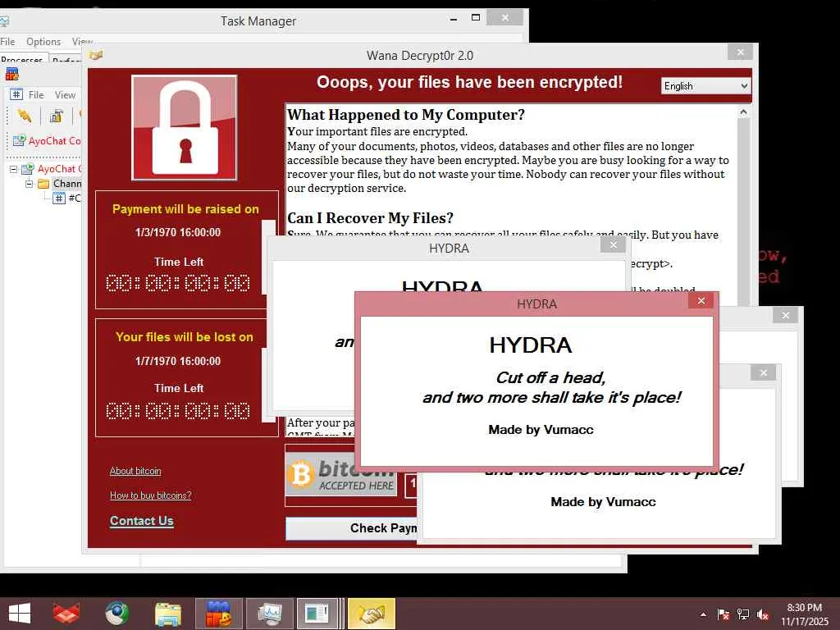Click the ransom text vertical scrollbar track
The height and width of the screenshot is (630, 840).
click(x=743, y=214)
